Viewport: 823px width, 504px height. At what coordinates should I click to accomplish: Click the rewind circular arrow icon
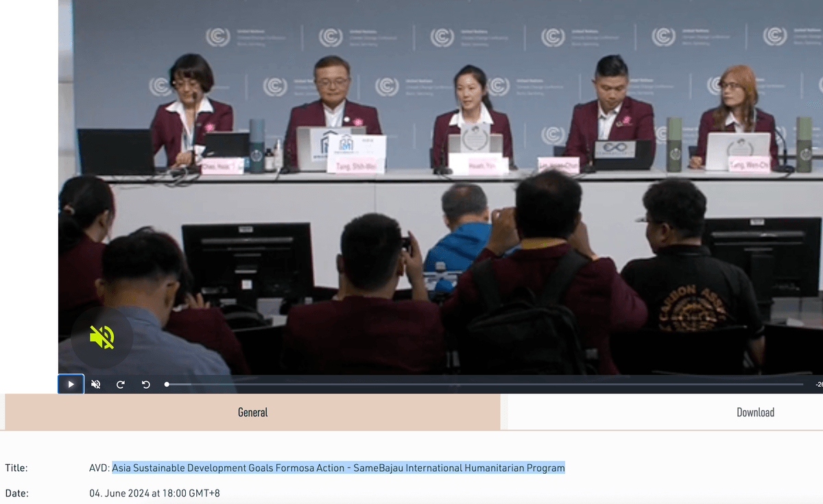click(x=145, y=384)
